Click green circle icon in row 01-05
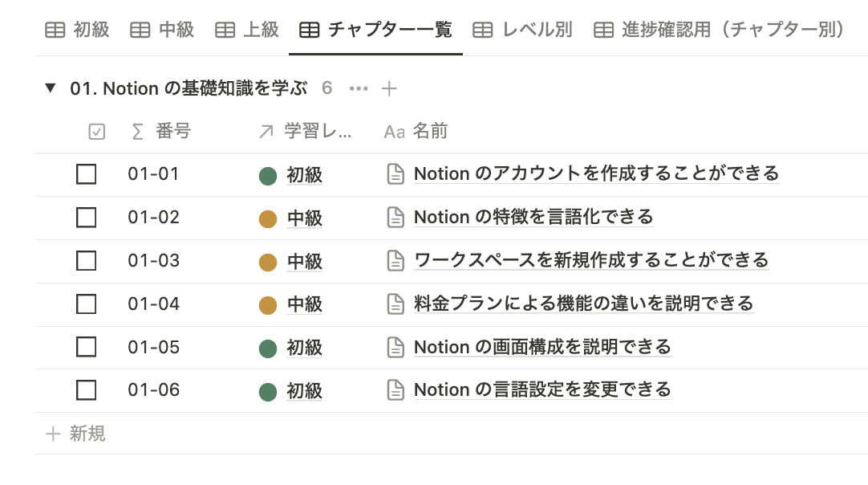 (x=268, y=348)
